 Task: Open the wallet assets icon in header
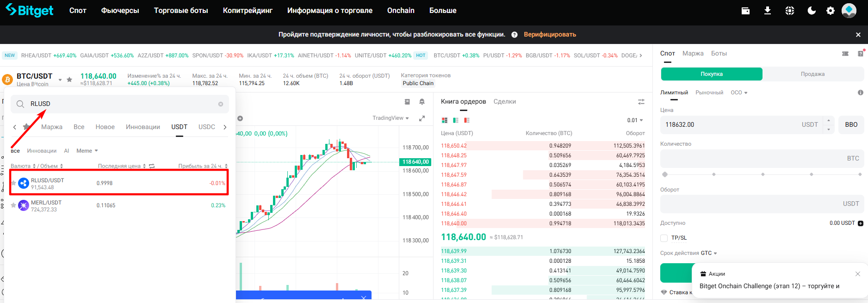[x=745, y=11]
